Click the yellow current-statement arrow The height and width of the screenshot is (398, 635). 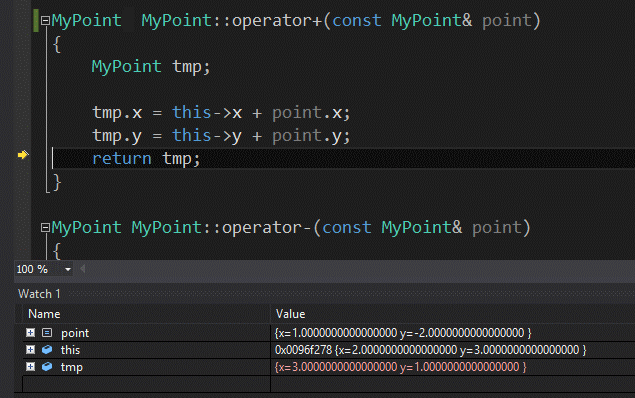click(x=23, y=155)
